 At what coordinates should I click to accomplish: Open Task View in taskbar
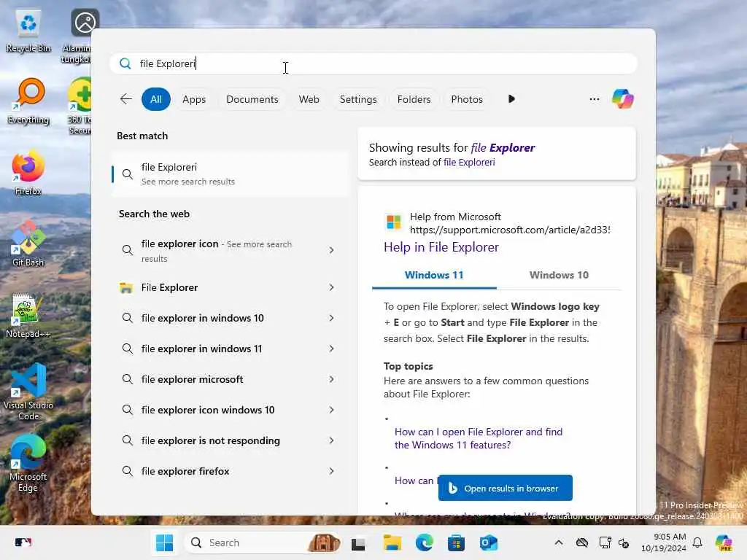pyautogui.click(x=358, y=542)
